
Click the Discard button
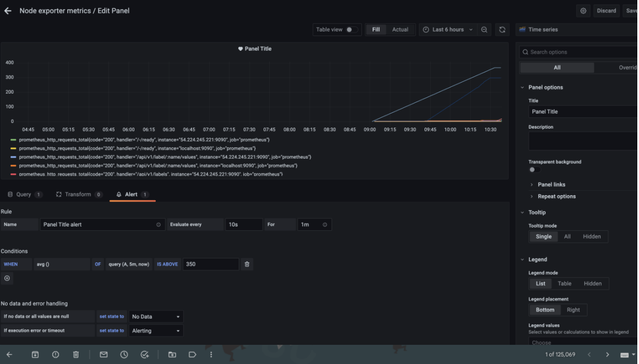[606, 11]
